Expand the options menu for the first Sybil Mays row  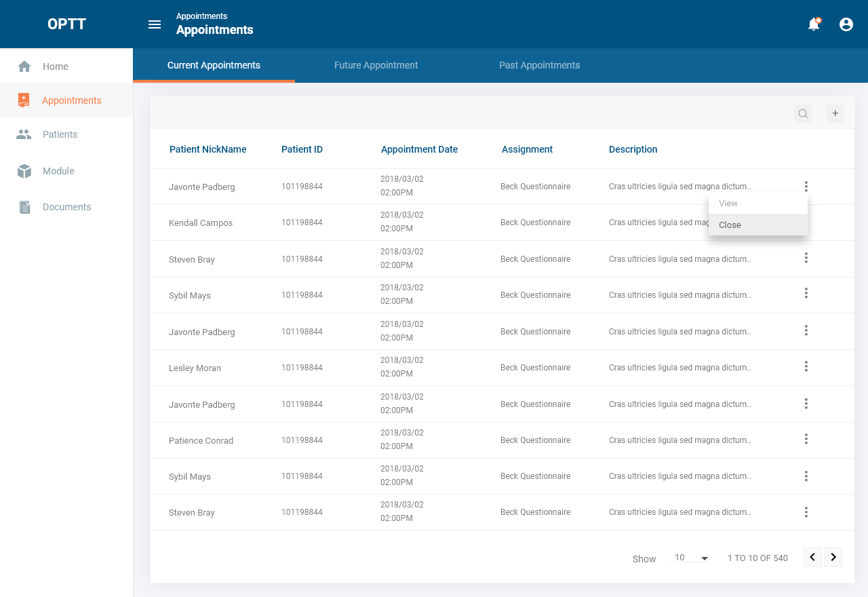(806, 293)
